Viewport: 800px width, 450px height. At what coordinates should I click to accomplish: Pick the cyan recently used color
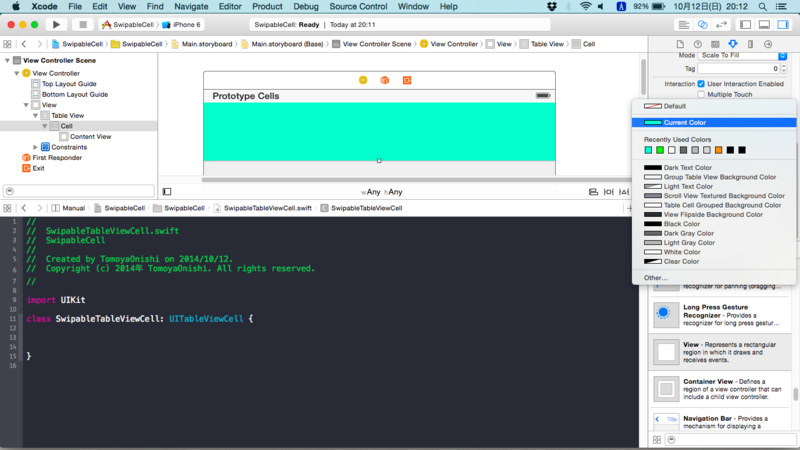(x=648, y=150)
